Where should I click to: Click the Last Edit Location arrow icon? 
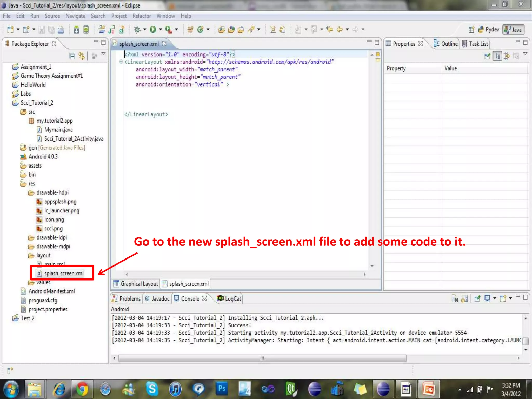tap(330, 29)
